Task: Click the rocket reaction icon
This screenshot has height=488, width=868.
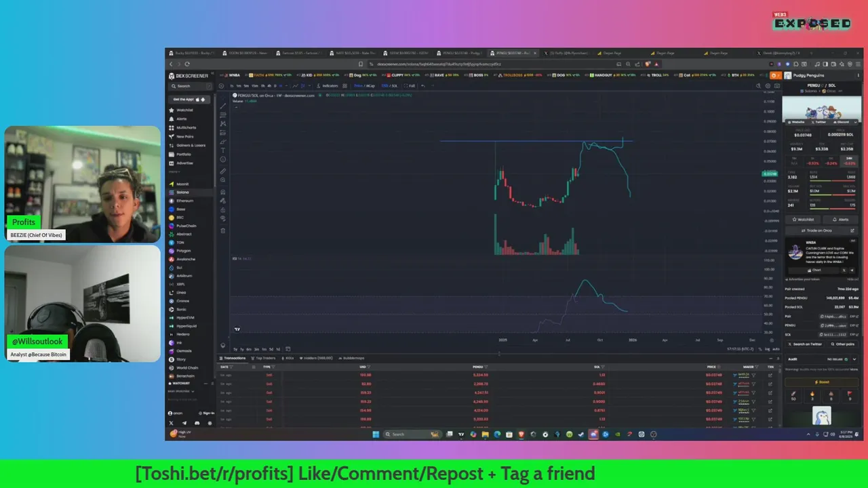Action: (x=793, y=396)
